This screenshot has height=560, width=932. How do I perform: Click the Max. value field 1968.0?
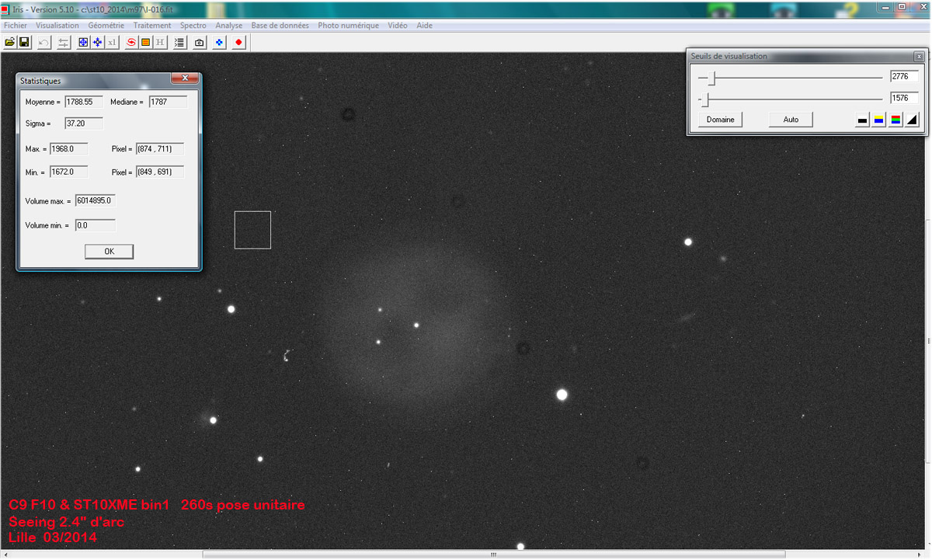(x=69, y=149)
